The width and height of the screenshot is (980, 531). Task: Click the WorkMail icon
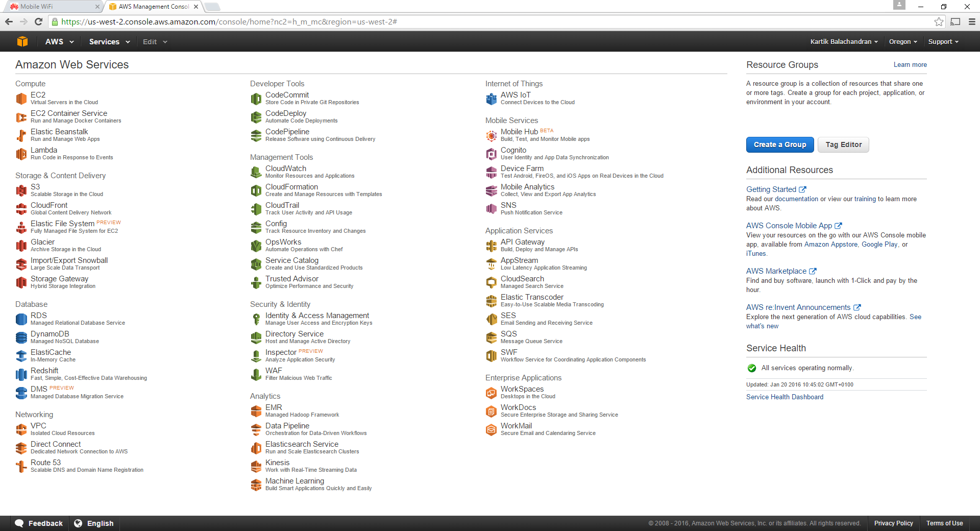[x=492, y=429]
